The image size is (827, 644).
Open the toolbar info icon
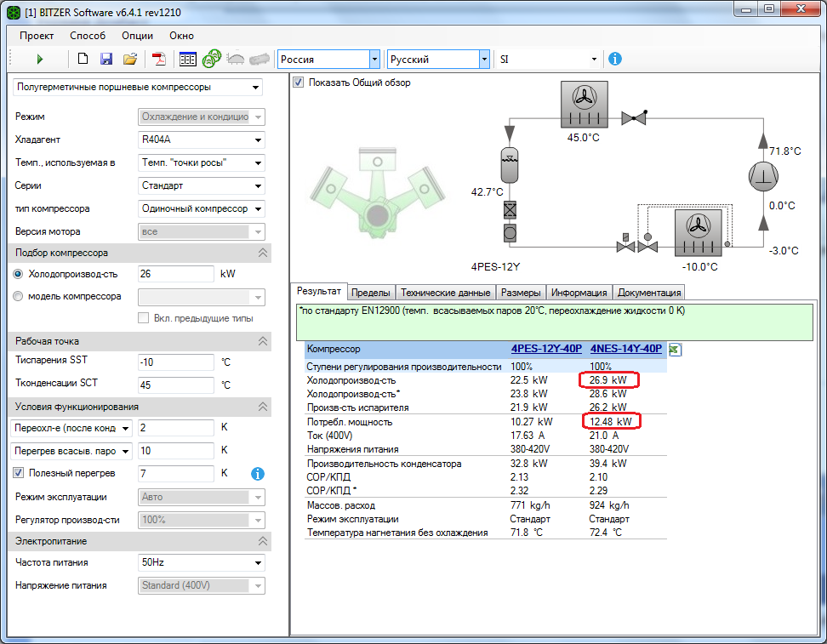[x=614, y=59]
